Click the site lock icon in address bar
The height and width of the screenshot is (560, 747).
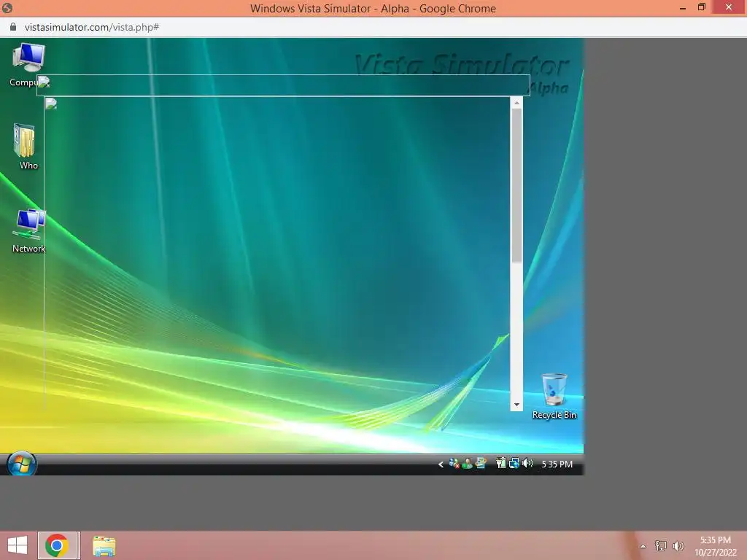(13, 27)
